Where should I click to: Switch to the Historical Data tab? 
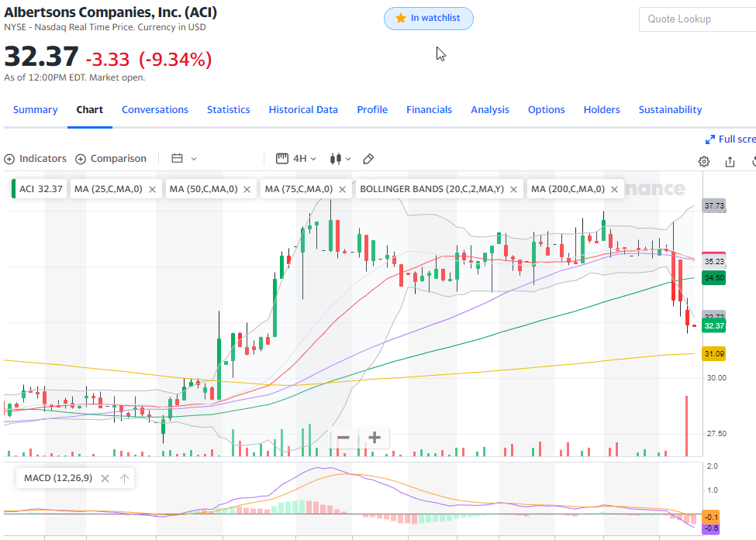[303, 110]
